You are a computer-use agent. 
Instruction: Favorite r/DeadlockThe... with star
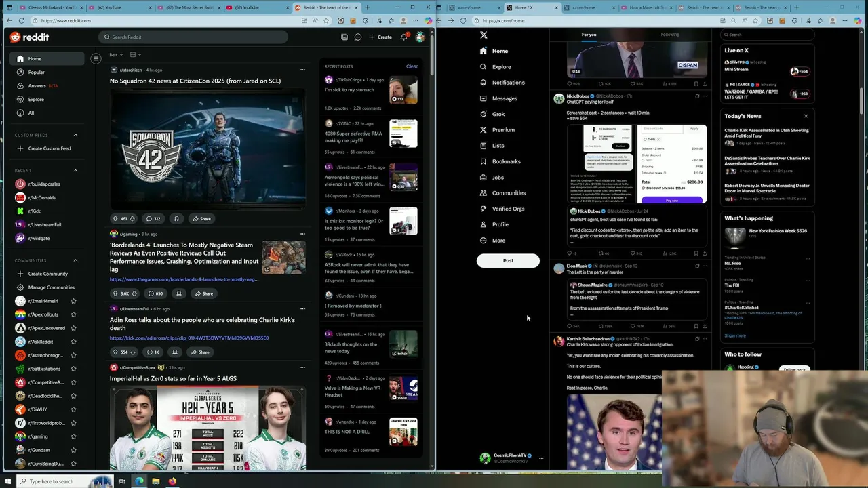point(73,396)
